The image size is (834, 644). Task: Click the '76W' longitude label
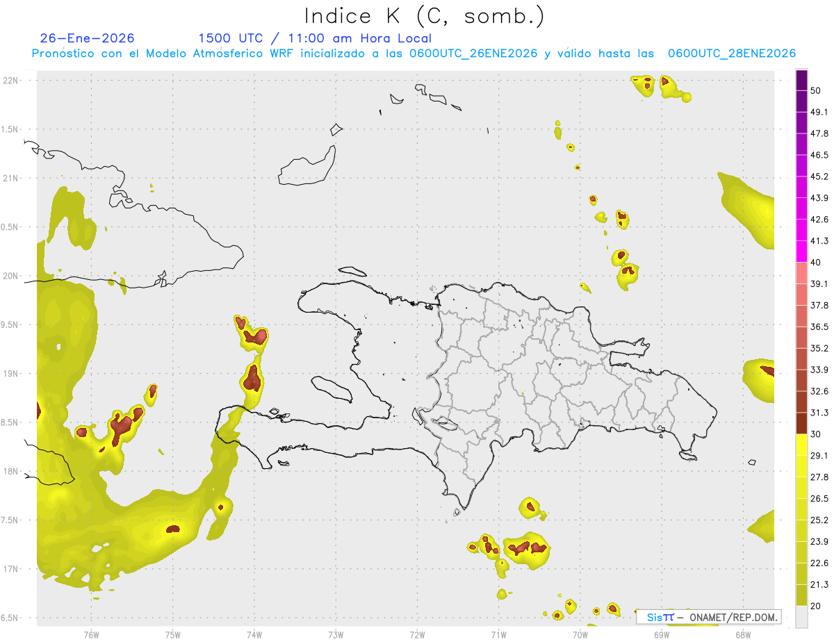click(91, 634)
